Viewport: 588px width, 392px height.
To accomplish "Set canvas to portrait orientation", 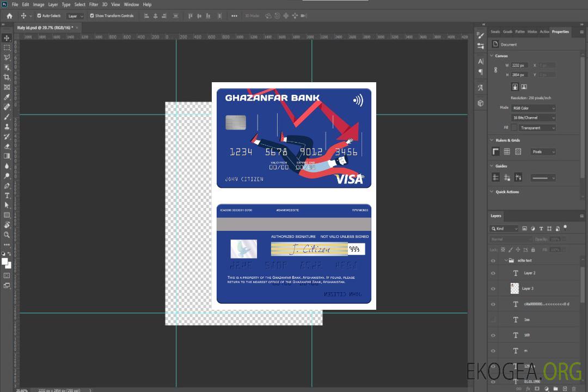I will click(515, 87).
